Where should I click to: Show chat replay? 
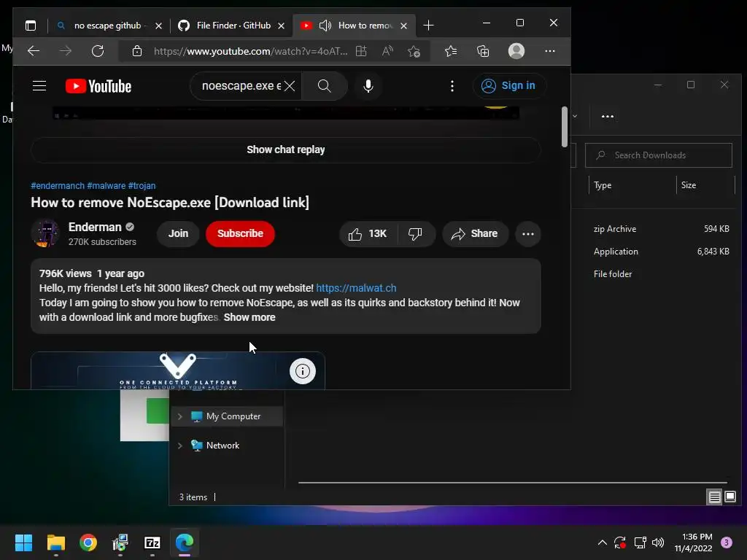coord(286,149)
